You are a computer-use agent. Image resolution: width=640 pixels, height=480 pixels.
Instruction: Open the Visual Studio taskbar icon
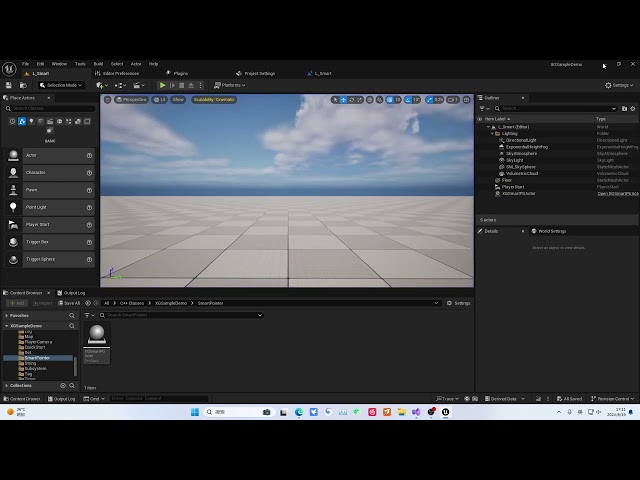pos(416,412)
